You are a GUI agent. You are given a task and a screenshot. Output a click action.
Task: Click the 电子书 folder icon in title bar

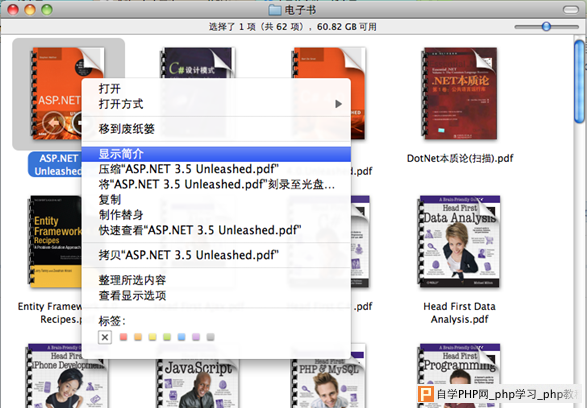[x=275, y=10]
